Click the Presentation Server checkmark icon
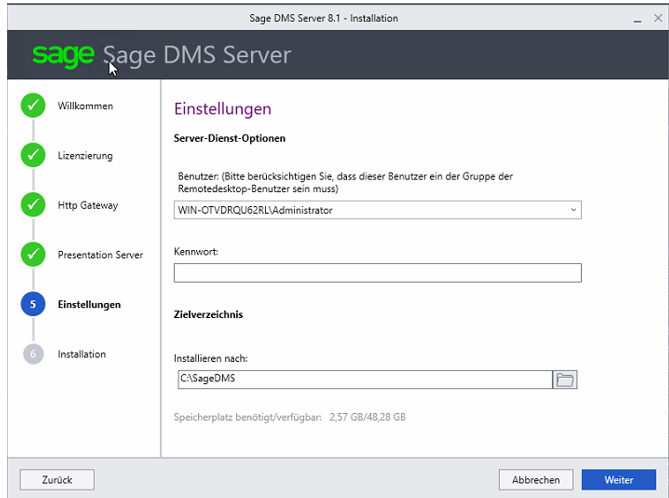Screen dimensions: 669x498 point(33,255)
